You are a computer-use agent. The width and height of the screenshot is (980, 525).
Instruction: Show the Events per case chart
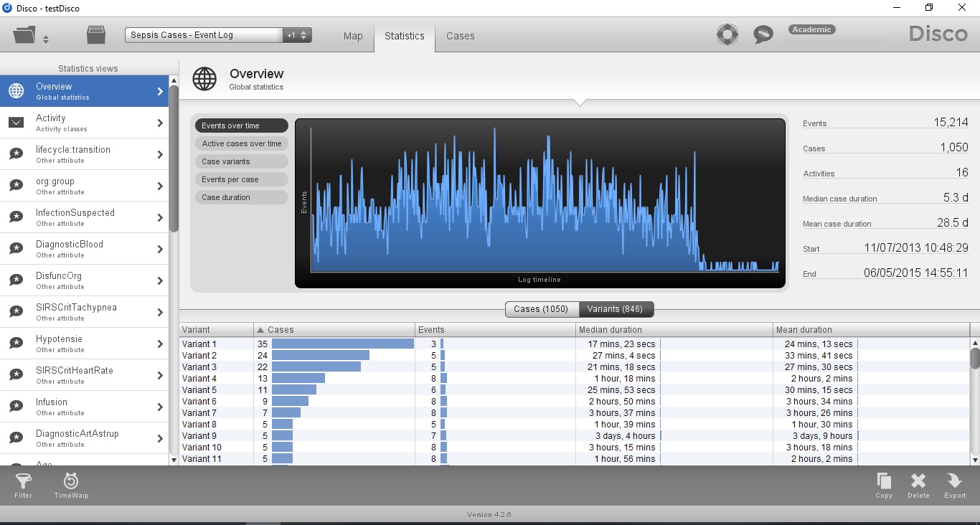tap(241, 179)
